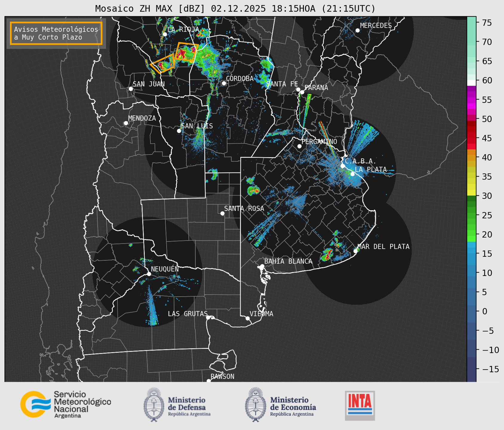Click the Avisos Meteorológicos a Muy Corto Plazo legend
Viewport: 504px width, 430px height.
point(56,33)
